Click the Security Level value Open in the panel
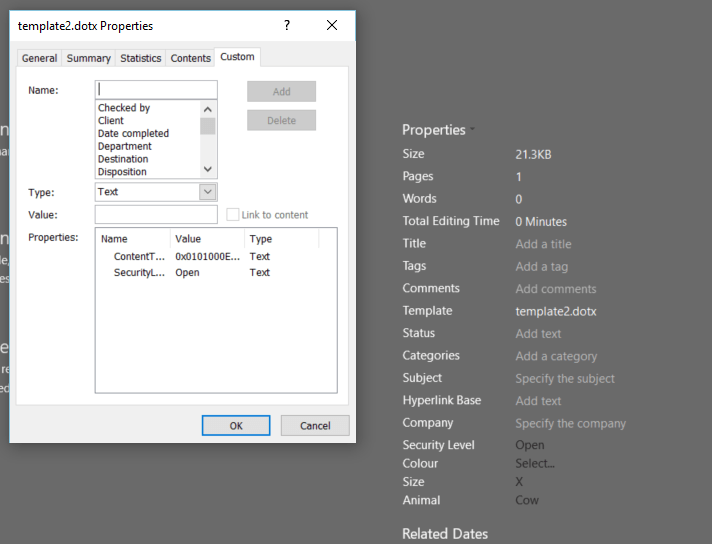The image size is (712, 544). pos(529,445)
